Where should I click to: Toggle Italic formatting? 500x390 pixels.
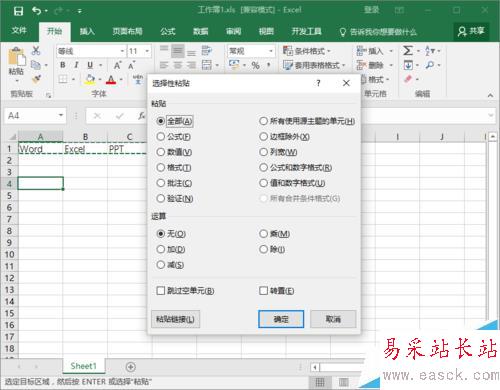click(76, 65)
